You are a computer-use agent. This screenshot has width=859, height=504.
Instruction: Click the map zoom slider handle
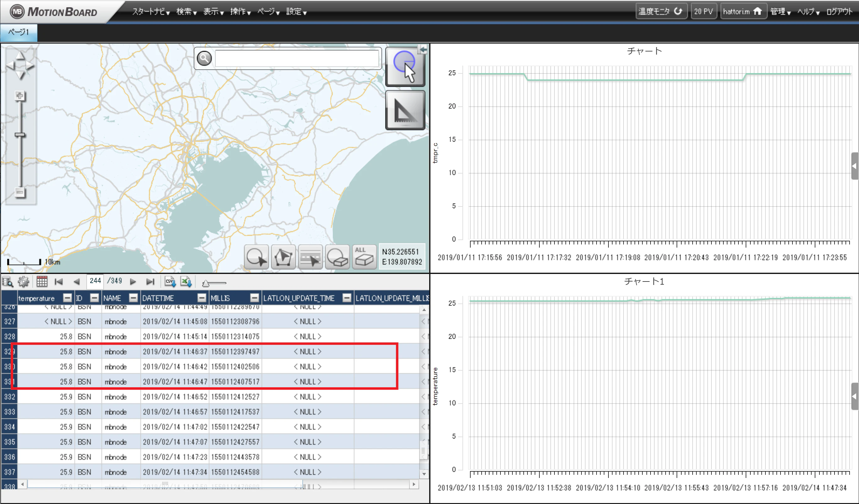[x=20, y=135]
